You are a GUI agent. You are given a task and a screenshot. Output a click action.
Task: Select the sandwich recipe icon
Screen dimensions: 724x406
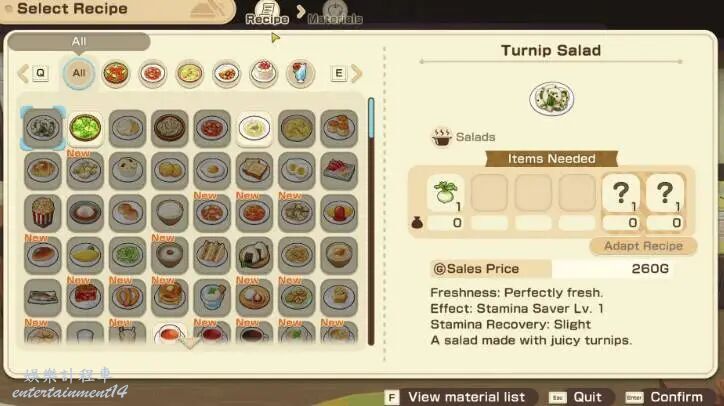click(x=212, y=255)
